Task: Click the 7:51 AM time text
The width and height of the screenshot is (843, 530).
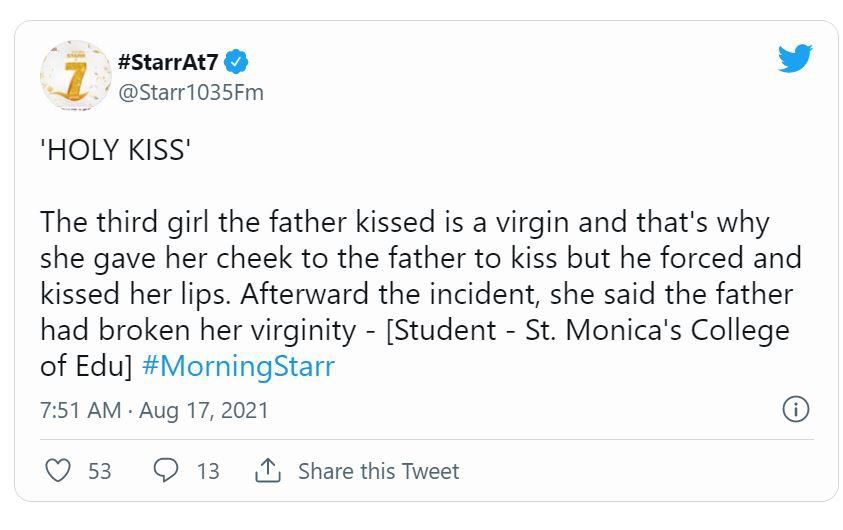Action: 80,411
